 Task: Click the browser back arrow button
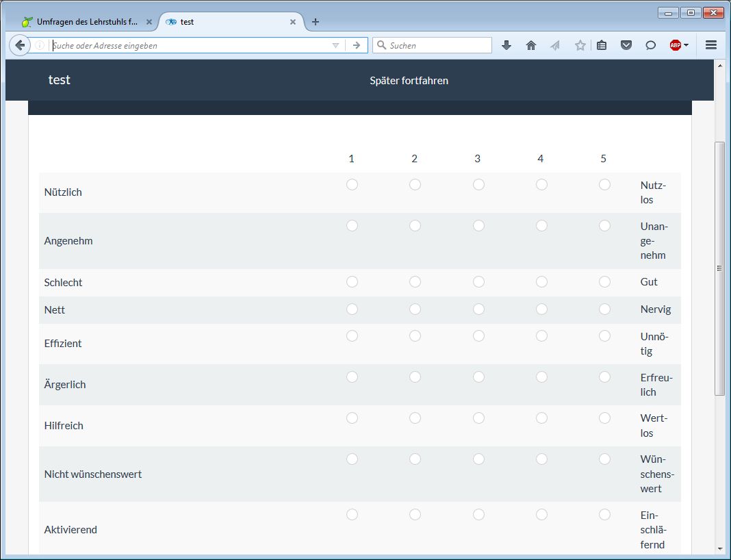point(21,45)
